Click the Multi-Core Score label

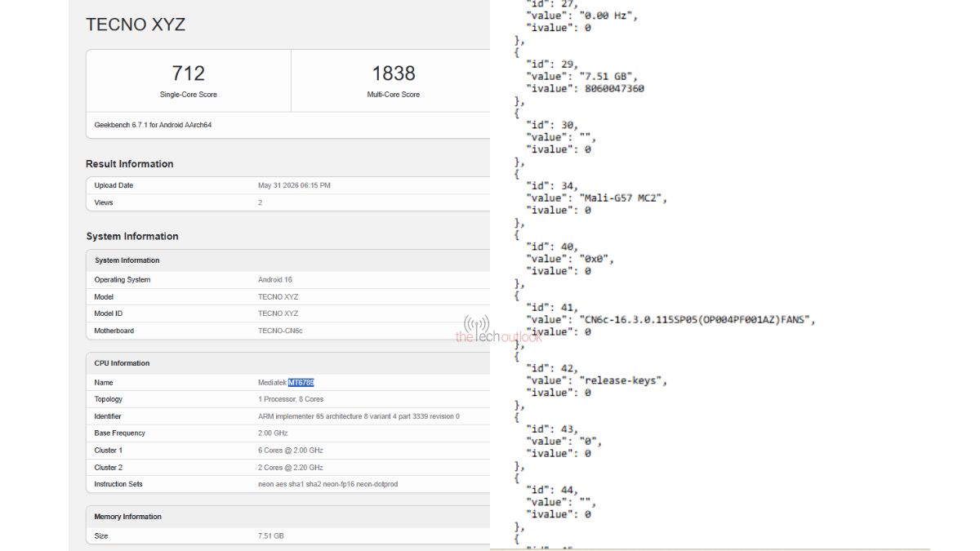pyautogui.click(x=394, y=95)
